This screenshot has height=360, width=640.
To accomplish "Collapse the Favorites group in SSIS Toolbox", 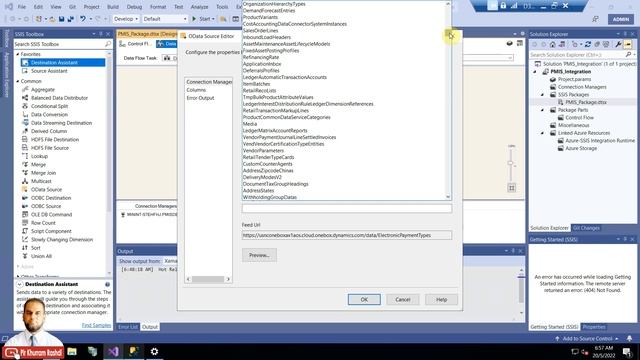I will 18,54.
